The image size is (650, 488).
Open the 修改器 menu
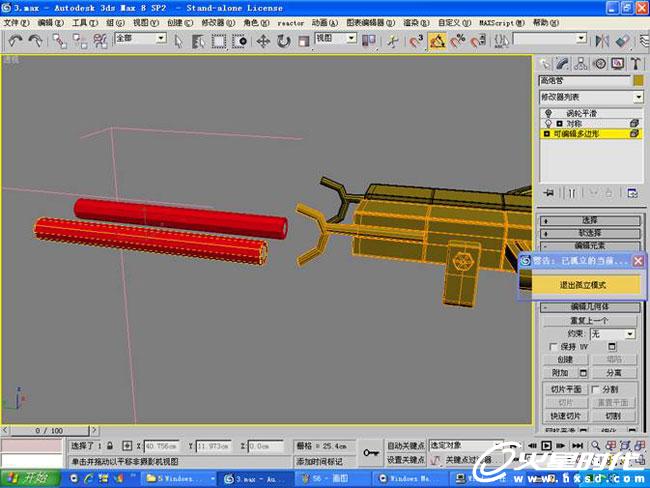(x=218, y=22)
